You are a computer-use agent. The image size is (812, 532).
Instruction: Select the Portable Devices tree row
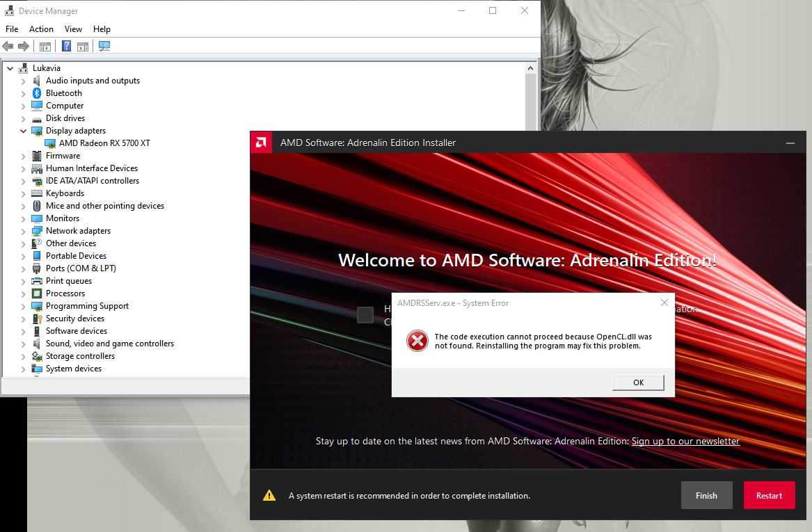click(x=76, y=256)
